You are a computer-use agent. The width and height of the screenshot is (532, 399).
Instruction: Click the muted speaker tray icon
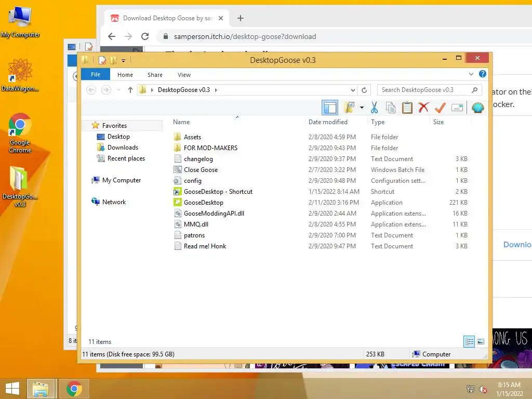coord(483,389)
